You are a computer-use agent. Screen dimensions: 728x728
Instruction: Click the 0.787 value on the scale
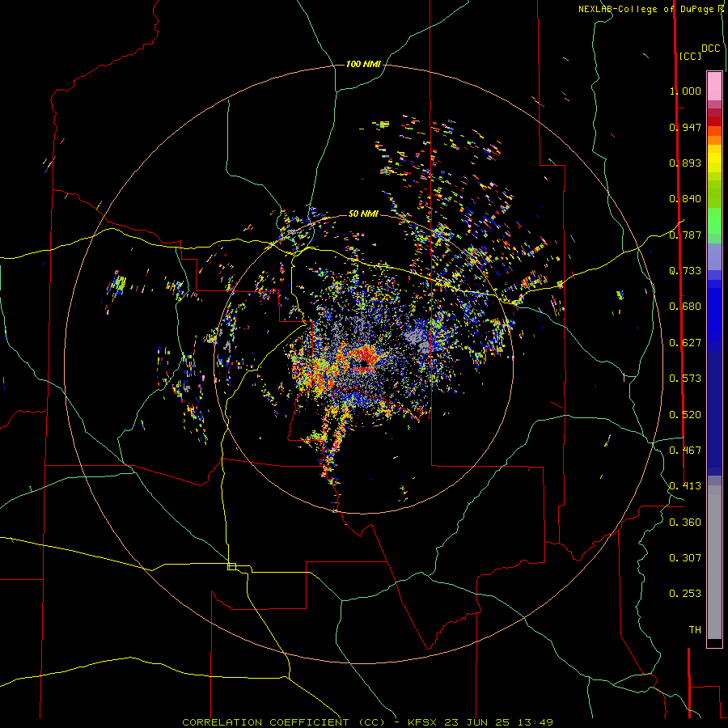685,235
